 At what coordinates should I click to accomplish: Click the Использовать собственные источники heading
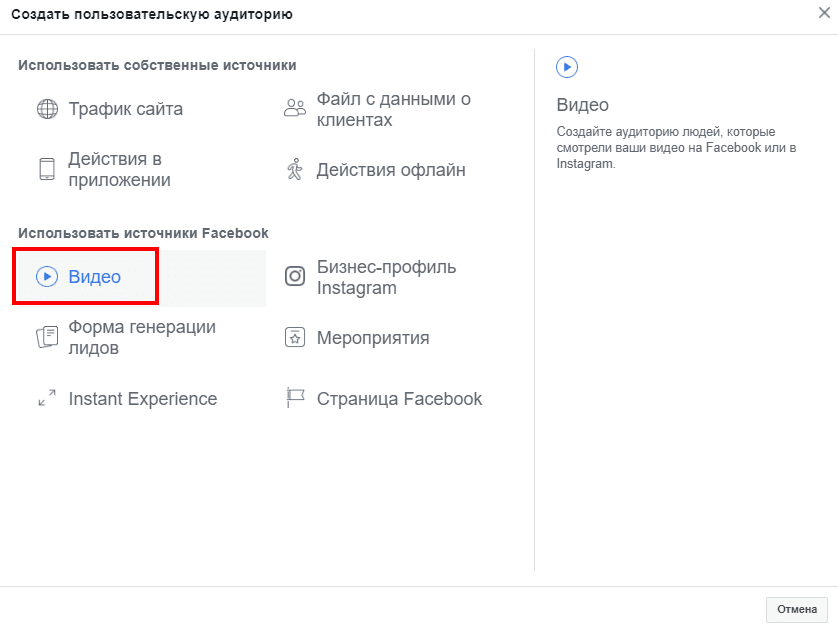157,65
